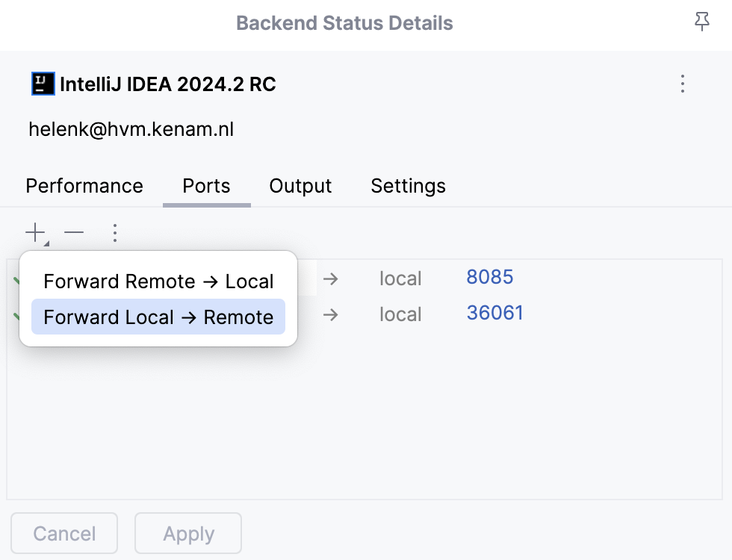
Task: Click the pin icon to keep dialog open
Action: click(701, 22)
